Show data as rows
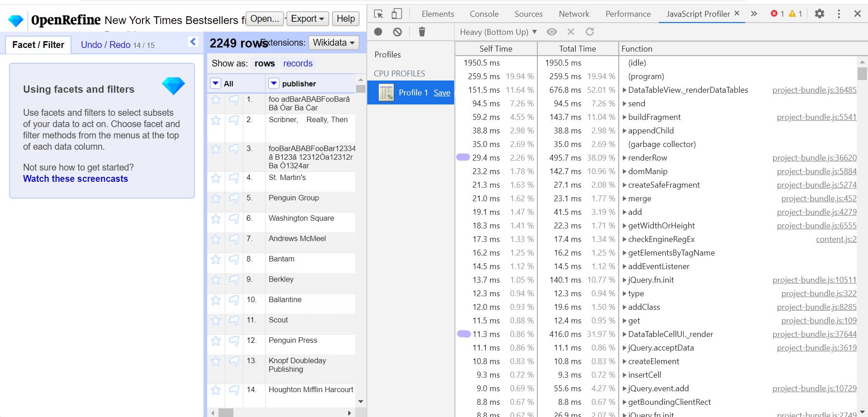The width and height of the screenshot is (868, 417). [265, 63]
